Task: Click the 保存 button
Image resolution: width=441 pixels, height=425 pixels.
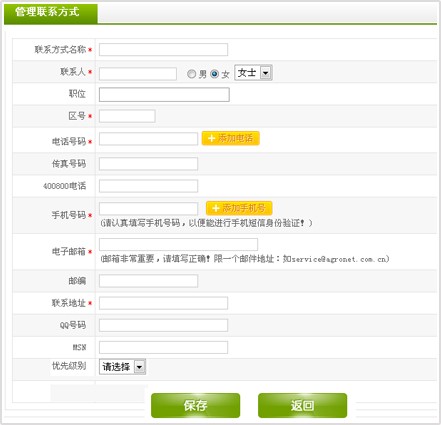Action: pyautogui.click(x=195, y=405)
